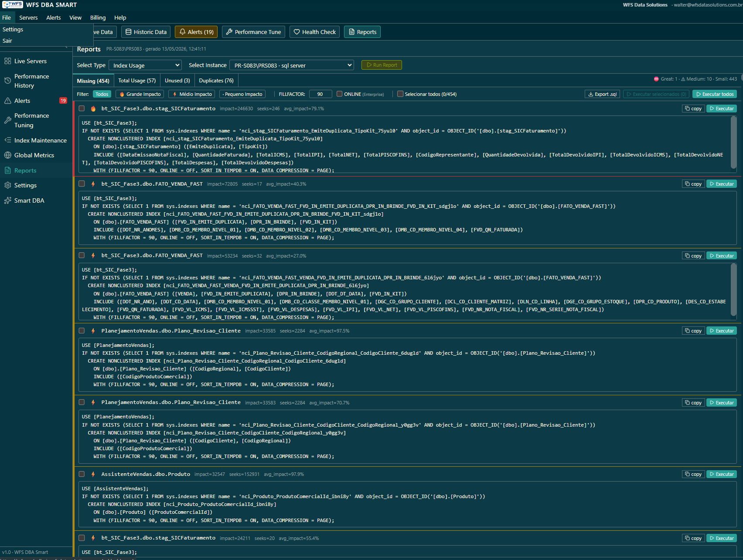Filter by Pequeno Impacto
The height and width of the screenshot is (560, 743).
coord(242,94)
